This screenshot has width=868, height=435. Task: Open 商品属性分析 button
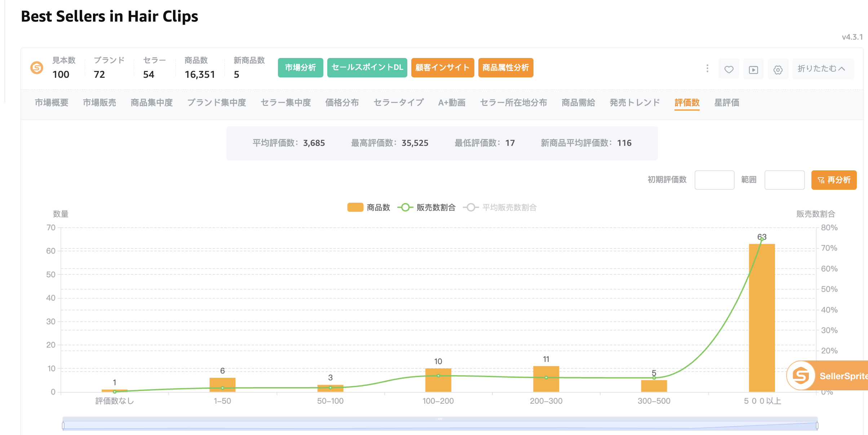pyautogui.click(x=505, y=68)
